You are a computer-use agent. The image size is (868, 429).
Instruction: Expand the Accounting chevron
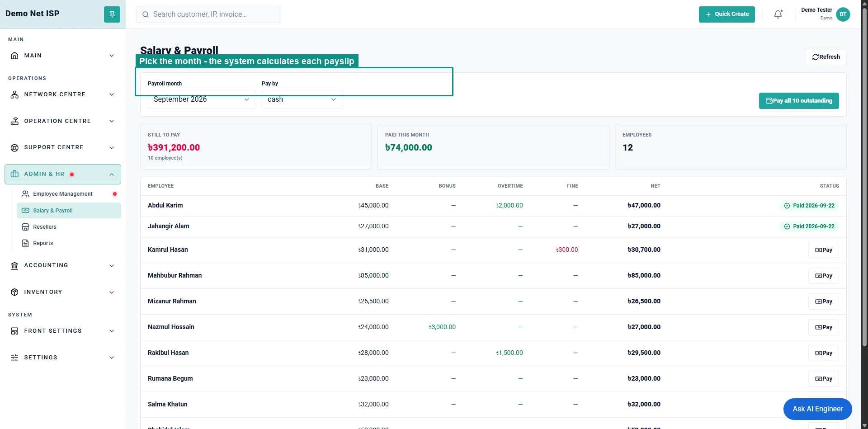click(112, 266)
